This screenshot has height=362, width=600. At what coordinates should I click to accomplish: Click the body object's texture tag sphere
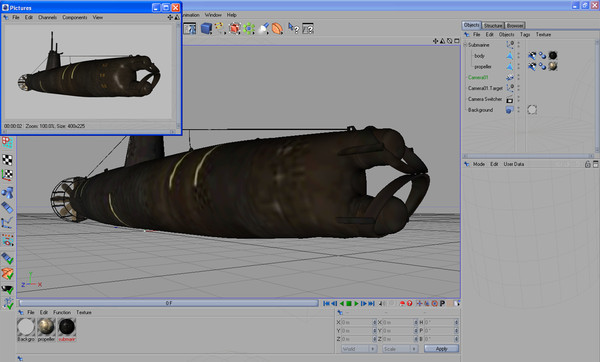point(553,55)
